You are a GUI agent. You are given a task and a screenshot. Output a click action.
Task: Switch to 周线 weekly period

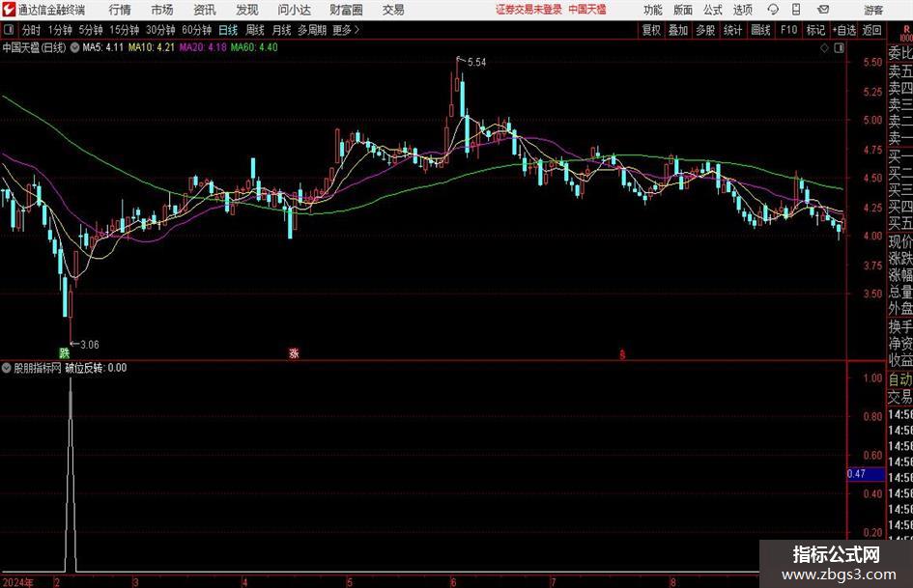254,30
